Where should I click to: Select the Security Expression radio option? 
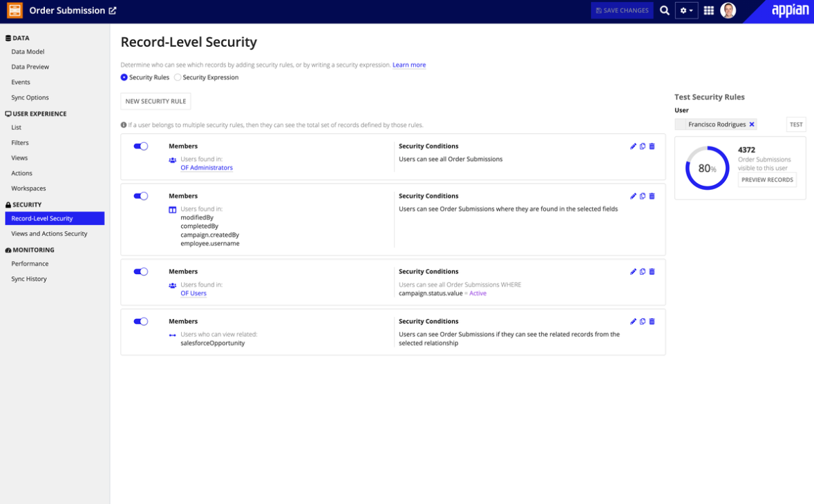click(178, 77)
